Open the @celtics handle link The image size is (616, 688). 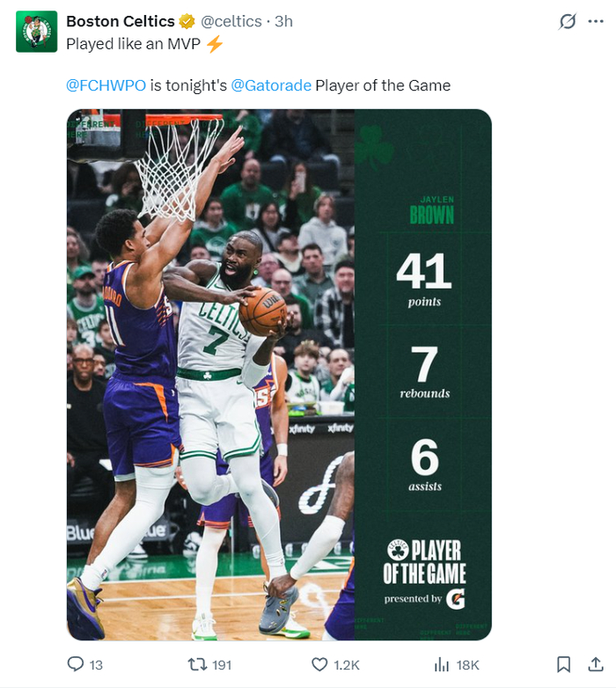[232, 22]
